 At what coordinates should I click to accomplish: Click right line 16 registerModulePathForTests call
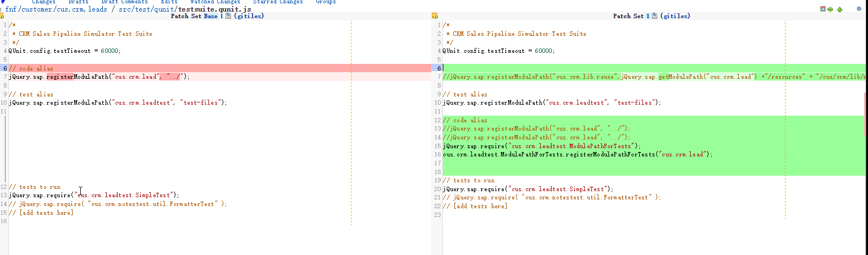[x=578, y=155]
